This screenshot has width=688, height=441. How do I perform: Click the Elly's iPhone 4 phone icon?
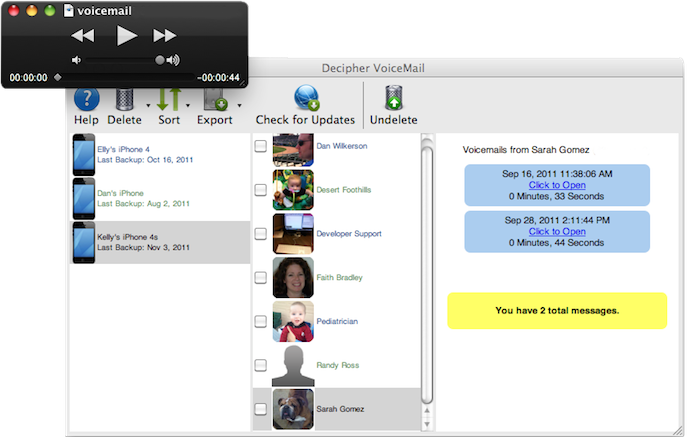point(84,155)
